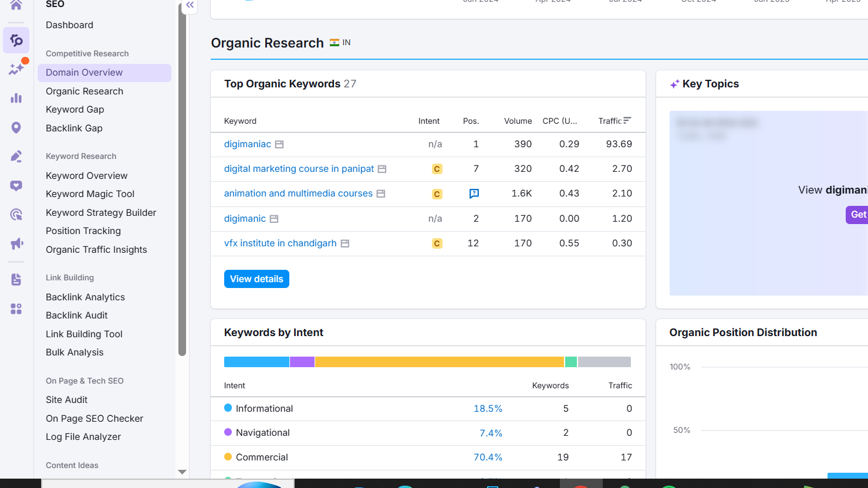The height and width of the screenshot is (488, 868).
Task: Open the map pin local listings icon
Action: tap(16, 127)
